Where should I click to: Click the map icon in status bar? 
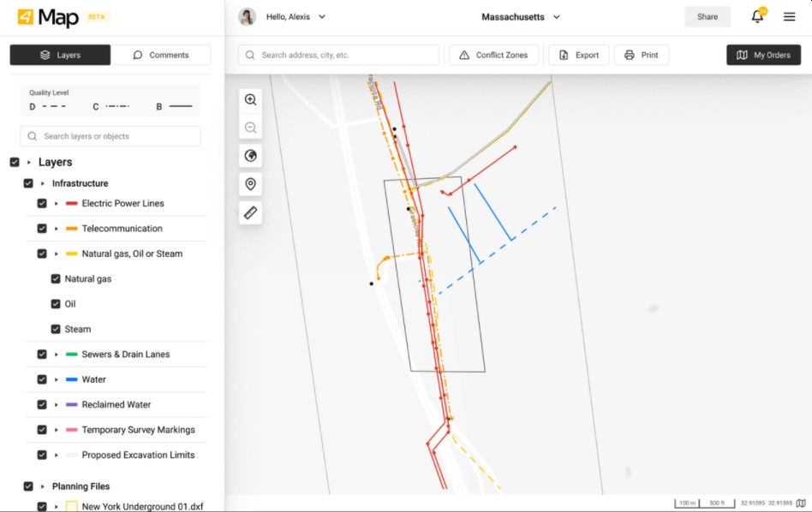[x=801, y=503]
